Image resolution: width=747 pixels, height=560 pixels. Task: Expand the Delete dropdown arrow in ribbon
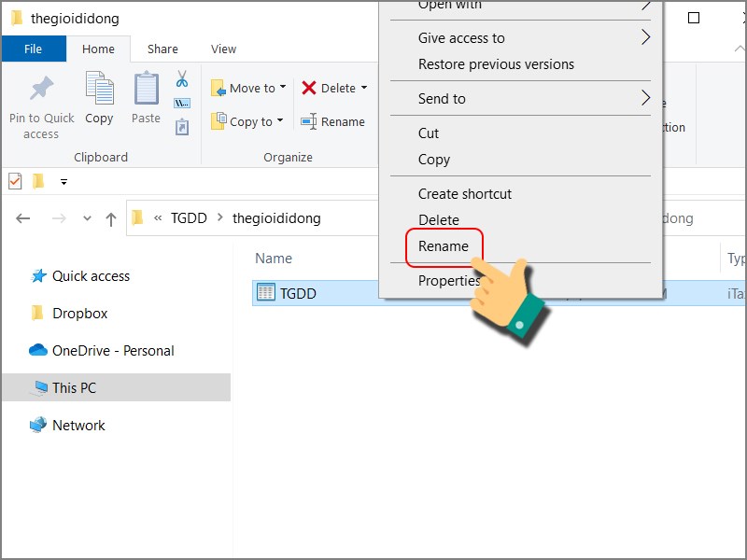tap(364, 88)
